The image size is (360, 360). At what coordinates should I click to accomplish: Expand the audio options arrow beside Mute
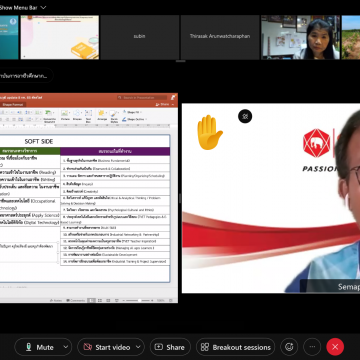coord(66,347)
